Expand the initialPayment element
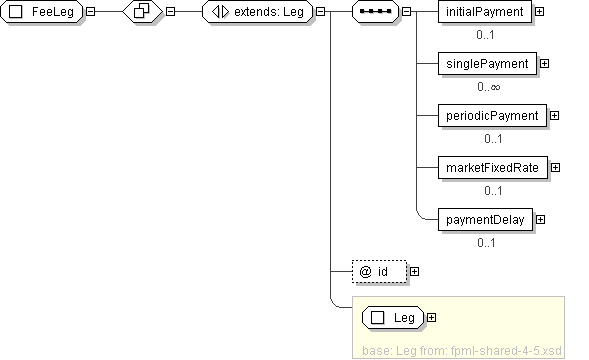 coord(539,12)
